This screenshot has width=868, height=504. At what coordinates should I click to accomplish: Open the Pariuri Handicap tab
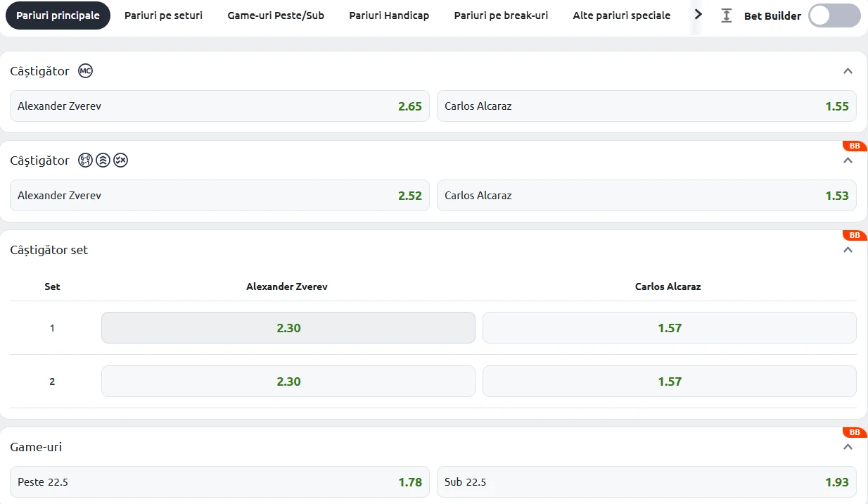click(x=389, y=15)
